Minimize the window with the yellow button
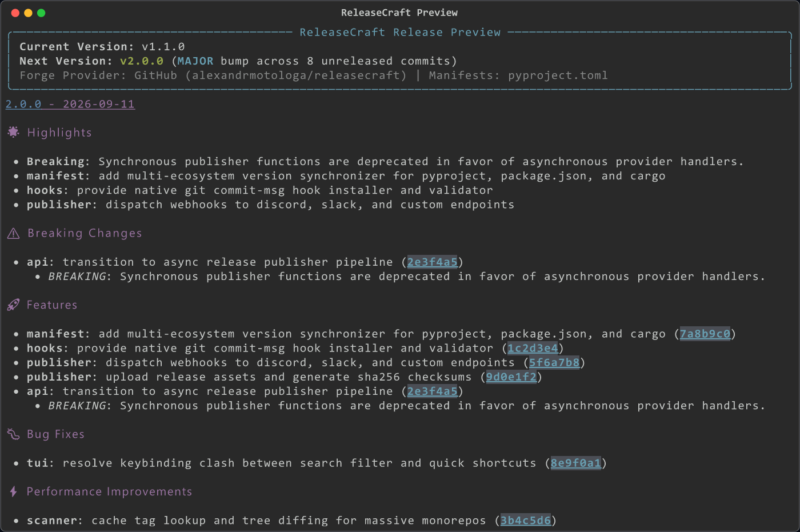Viewport: 800px width, 532px height. 28,13
